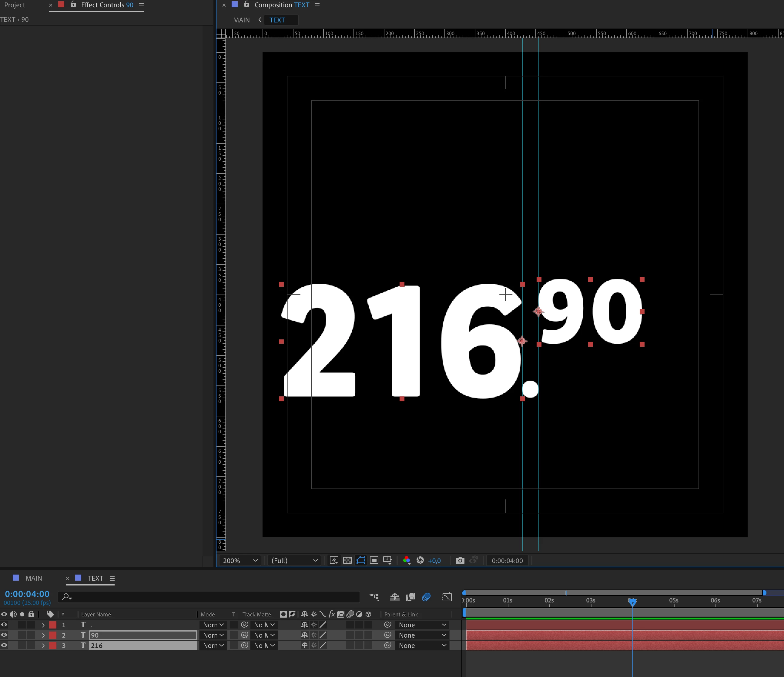The height and width of the screenshot is (677, 784).
Task: Open grid and guide options button
Action: [387, 561]
